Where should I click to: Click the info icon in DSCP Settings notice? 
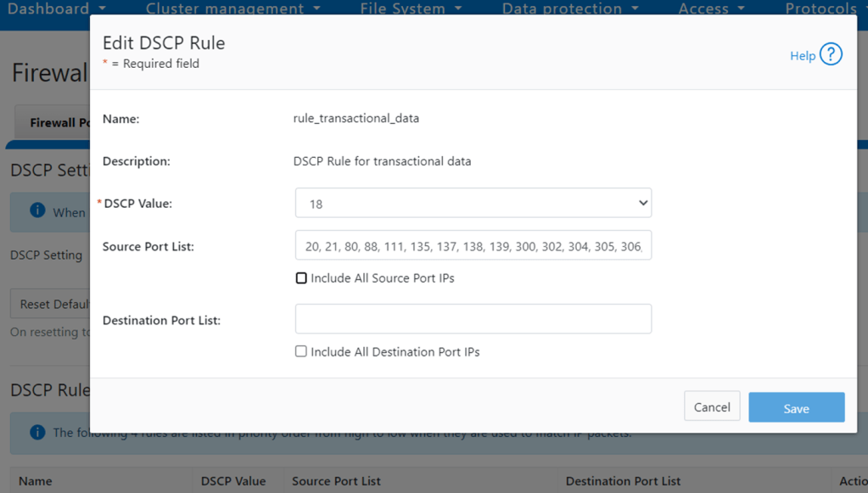click(x=37, y=210)
